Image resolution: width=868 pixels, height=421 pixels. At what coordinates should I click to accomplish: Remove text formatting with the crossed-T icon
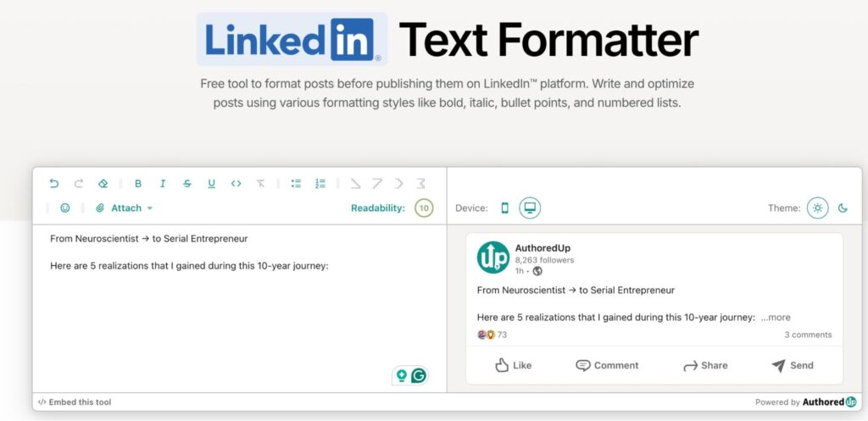click(x=260, y=183)
